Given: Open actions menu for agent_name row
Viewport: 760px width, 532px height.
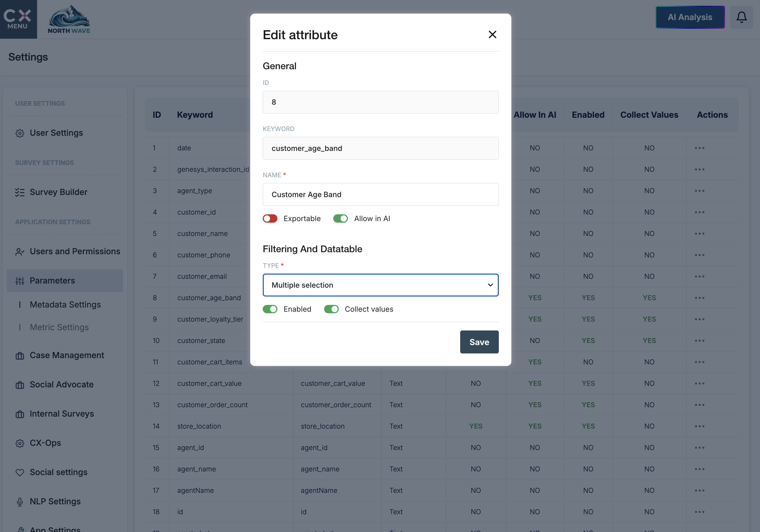Looking at the screenshot, I should pyautogui.click(x=699, y=469).
